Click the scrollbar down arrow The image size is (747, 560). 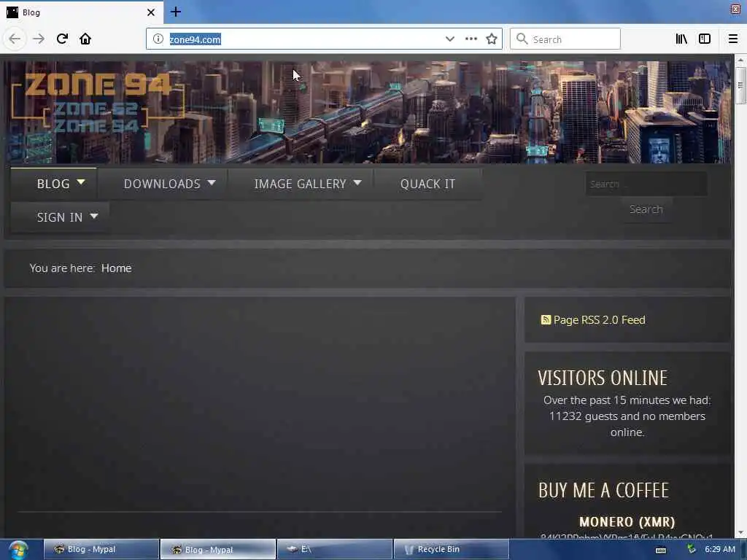[x=740, y=532]
